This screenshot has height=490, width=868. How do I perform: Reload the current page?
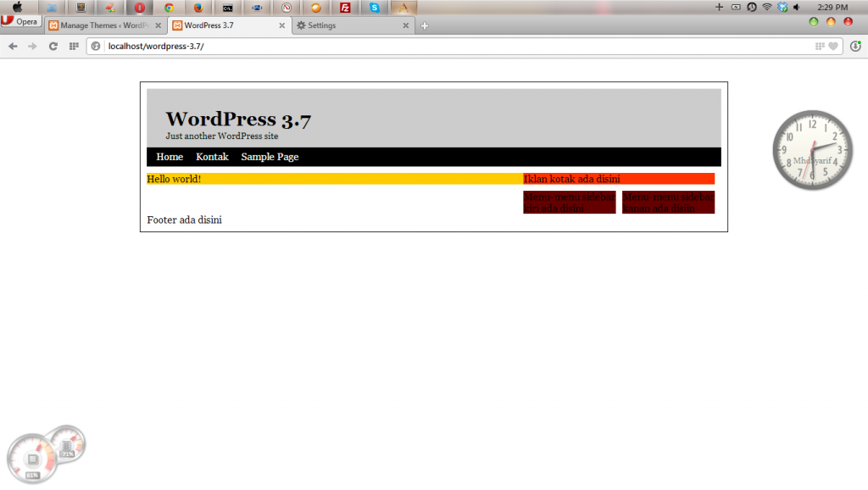click(53, 47)
